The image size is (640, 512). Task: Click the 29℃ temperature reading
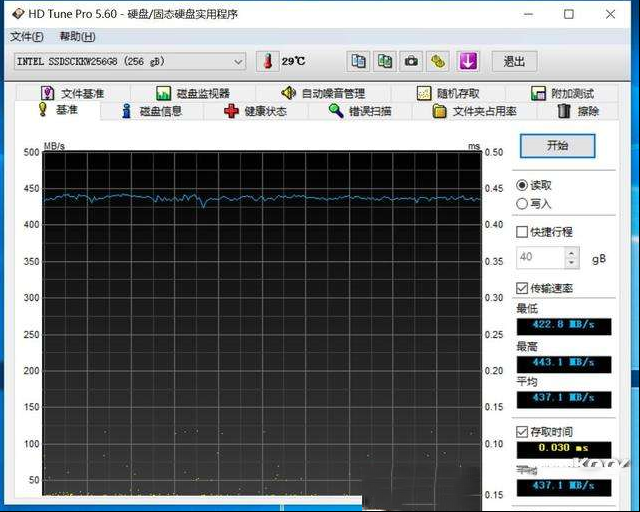click(293, 62)
